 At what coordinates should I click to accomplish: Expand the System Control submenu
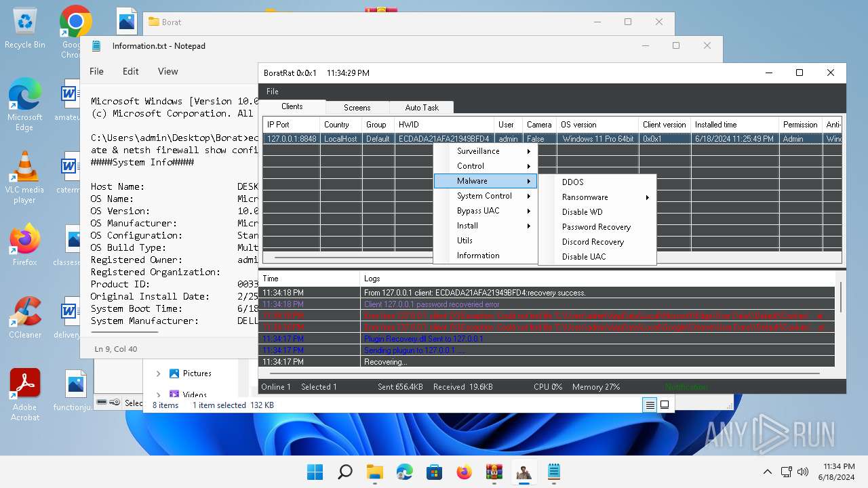click(486, 196)
